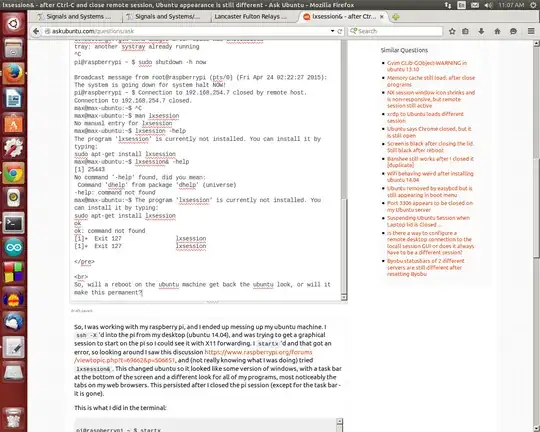Viewport: 540px width, 432px height.
Task: Open the chat bubble toolbar icon
Action: [x=513, y=31]
